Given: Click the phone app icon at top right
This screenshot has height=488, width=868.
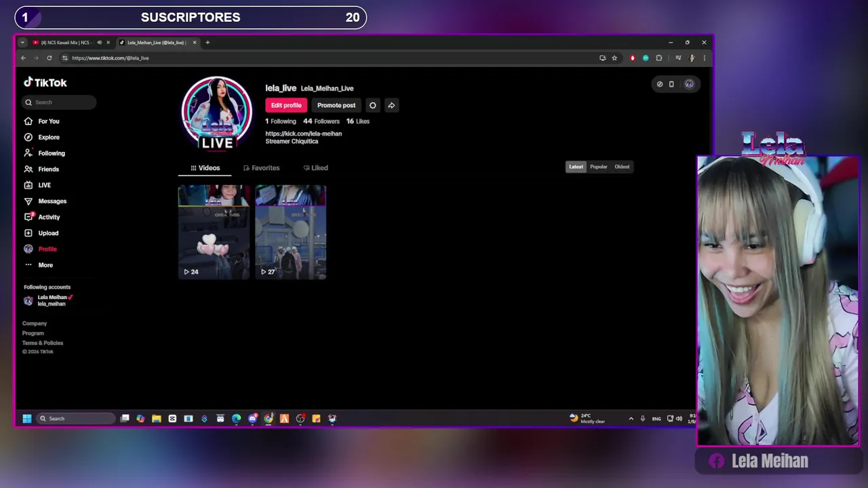Looking at the screenshot, I should (x=671, y=84).
